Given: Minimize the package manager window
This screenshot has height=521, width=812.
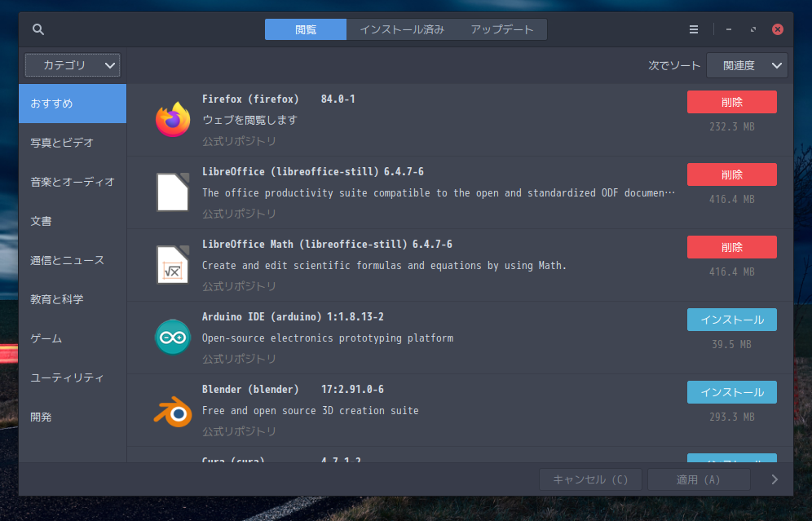Looking at the screenshot, I should point(729,29).
